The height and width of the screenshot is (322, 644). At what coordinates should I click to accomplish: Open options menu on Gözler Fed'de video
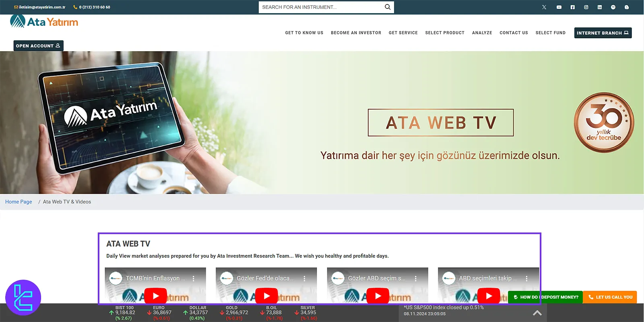(304, 278)
